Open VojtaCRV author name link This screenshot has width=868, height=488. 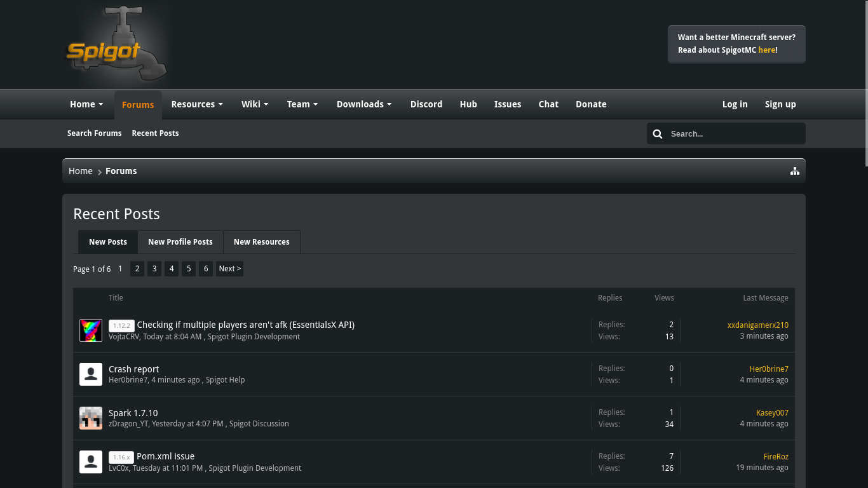click(124, 337)
